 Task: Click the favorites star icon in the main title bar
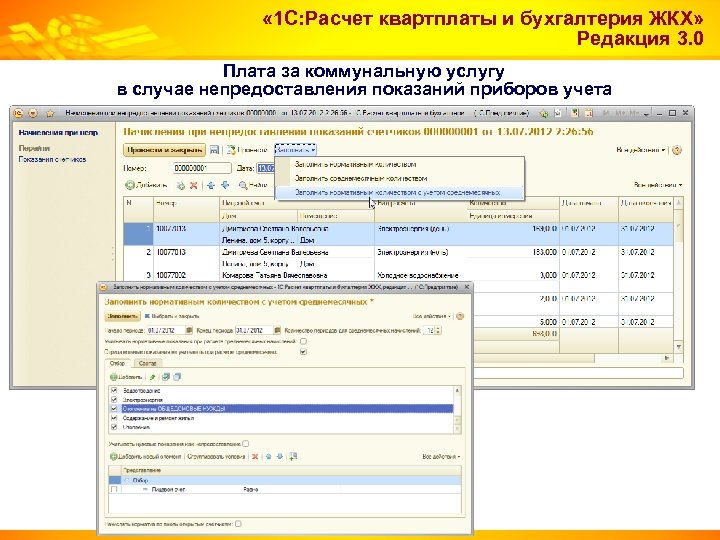pos(50,113)
